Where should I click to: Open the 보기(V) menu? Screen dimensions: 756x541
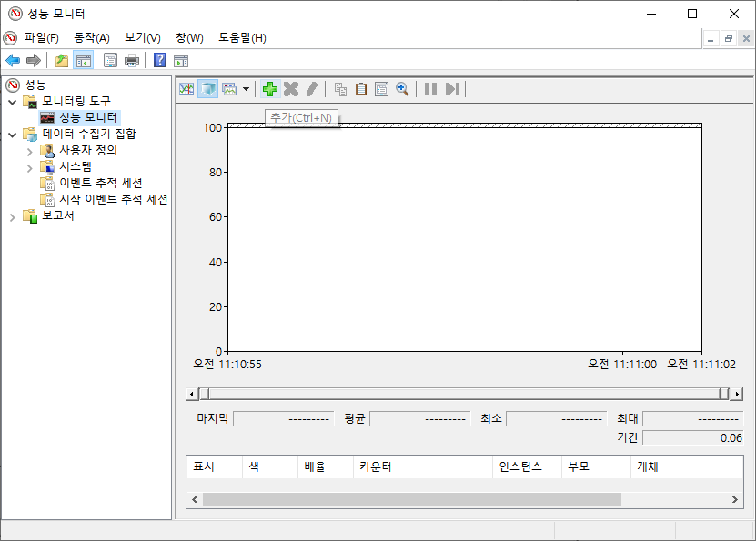143,37
